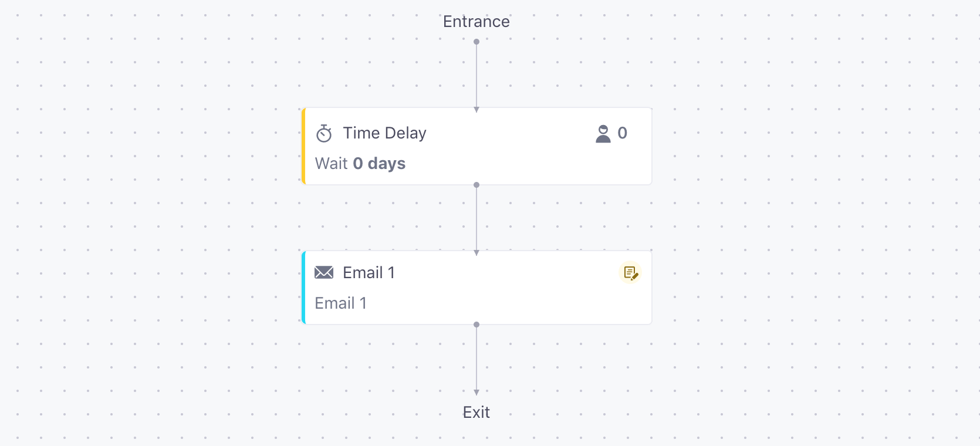Click the arrowhead pointing to Exit
The height and width of the screenshot is (446, 980).
point(477,393)
